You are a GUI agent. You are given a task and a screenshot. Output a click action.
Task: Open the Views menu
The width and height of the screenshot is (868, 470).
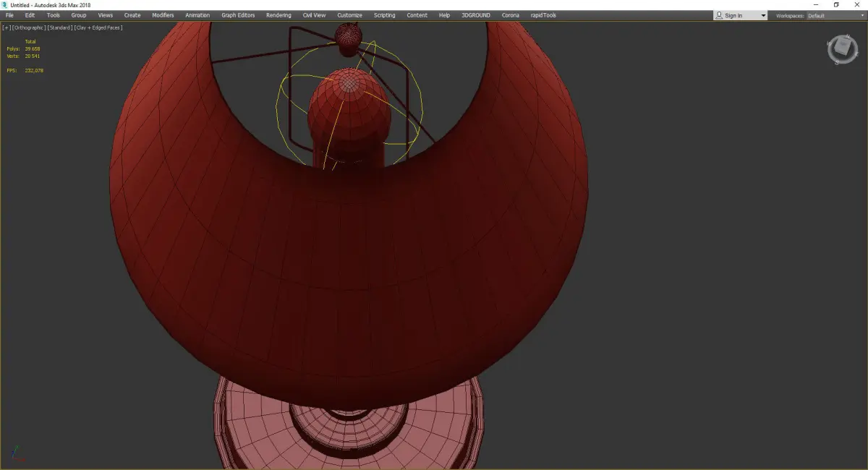[x=106, y=15]
